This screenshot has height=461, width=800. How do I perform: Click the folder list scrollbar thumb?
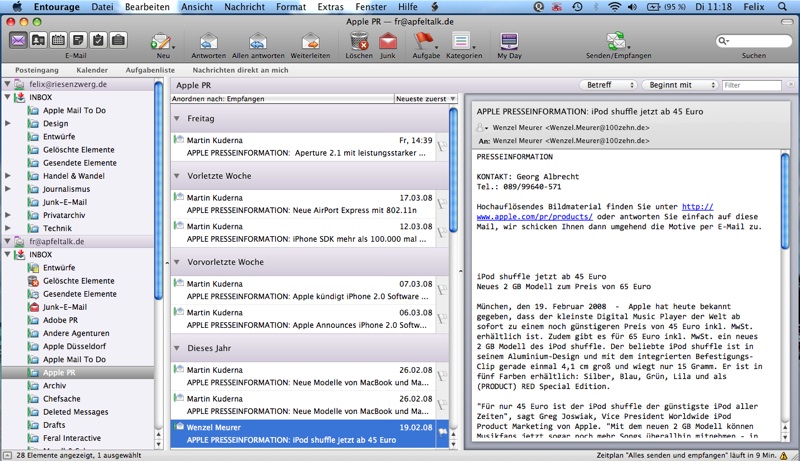[158, 190]
